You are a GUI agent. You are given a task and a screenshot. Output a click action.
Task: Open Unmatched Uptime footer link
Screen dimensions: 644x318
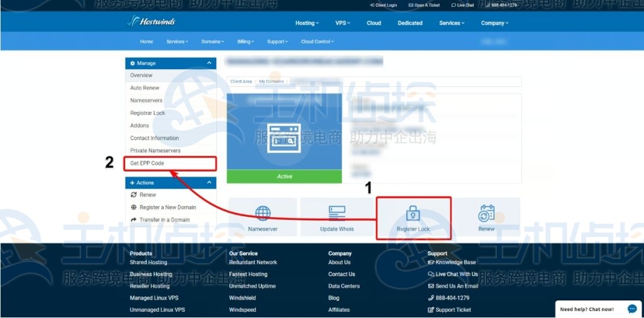[x=252, y=286]
